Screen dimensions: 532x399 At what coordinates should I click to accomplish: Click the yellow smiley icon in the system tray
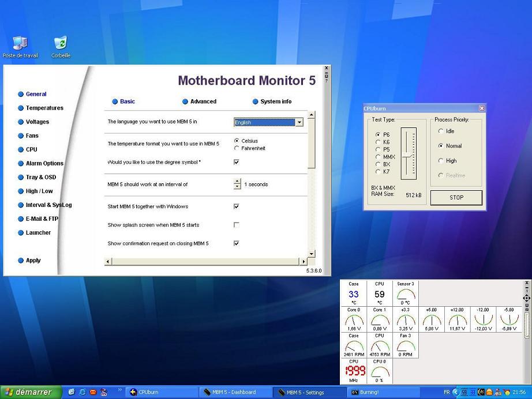[507, 392]
